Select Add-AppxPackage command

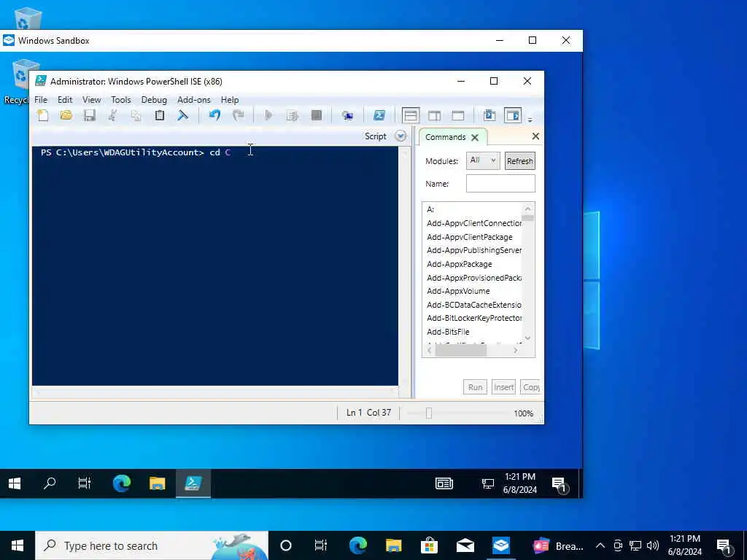click(460, 264)
